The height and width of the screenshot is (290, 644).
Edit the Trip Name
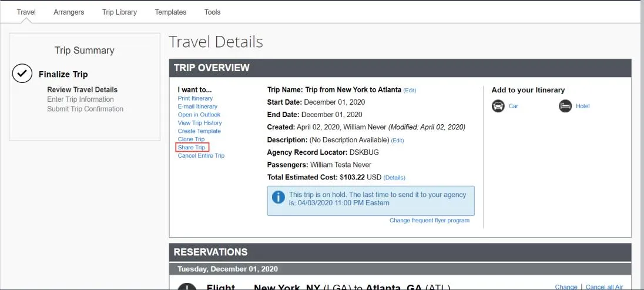pos(410,90)
